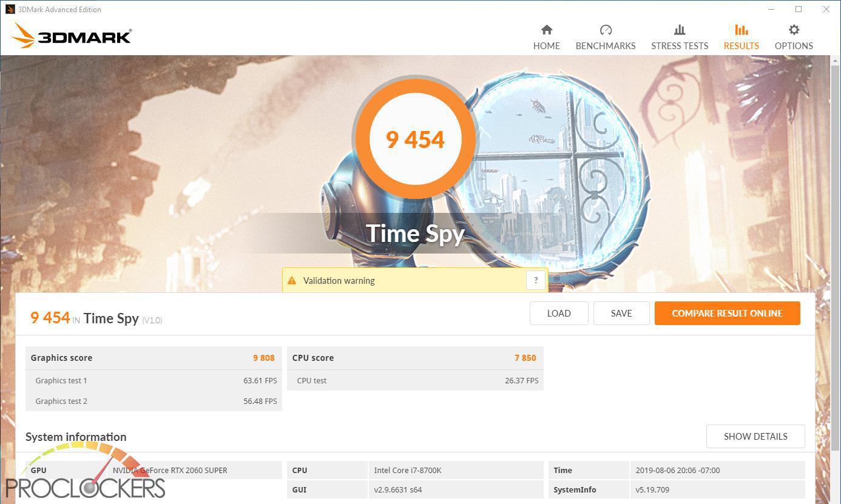Screen dimensions: 841x504
Task: Click the 56.48 FPS value
Action: [x=260, y=401]
